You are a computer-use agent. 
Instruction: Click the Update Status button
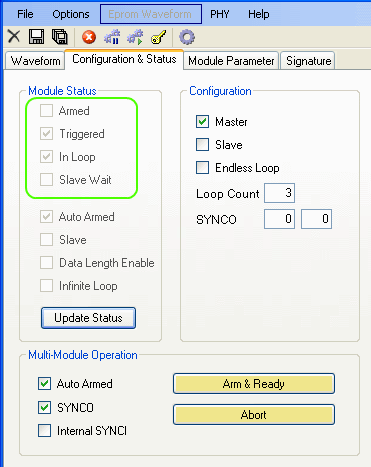[88, 318]
